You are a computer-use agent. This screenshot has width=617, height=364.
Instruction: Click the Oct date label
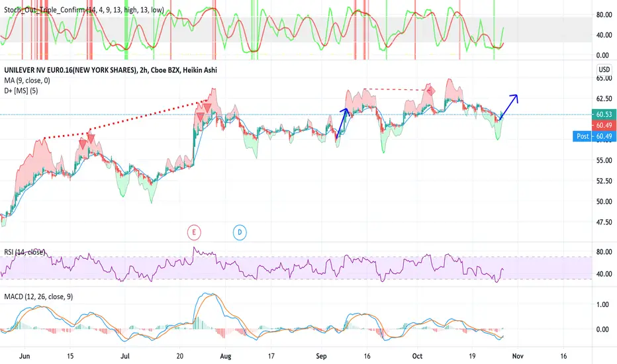[x=417, y=356]
